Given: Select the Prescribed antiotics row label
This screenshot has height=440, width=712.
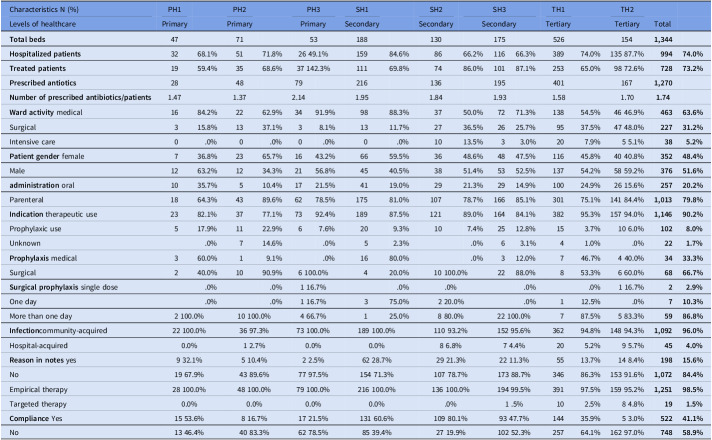Looking at the screenshot, I should [x=43, y=83].
